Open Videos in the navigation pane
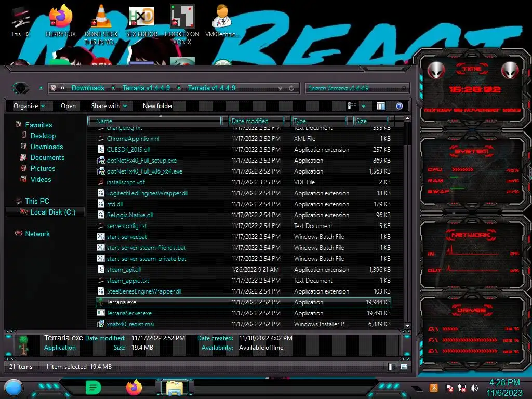 (x=41, y=179)
